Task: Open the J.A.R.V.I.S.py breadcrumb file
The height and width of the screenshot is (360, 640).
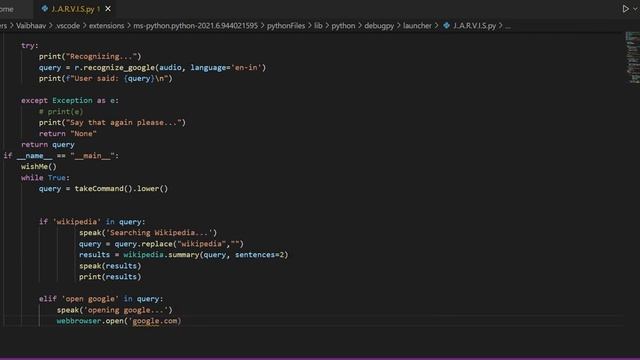Action: [474, 26]
